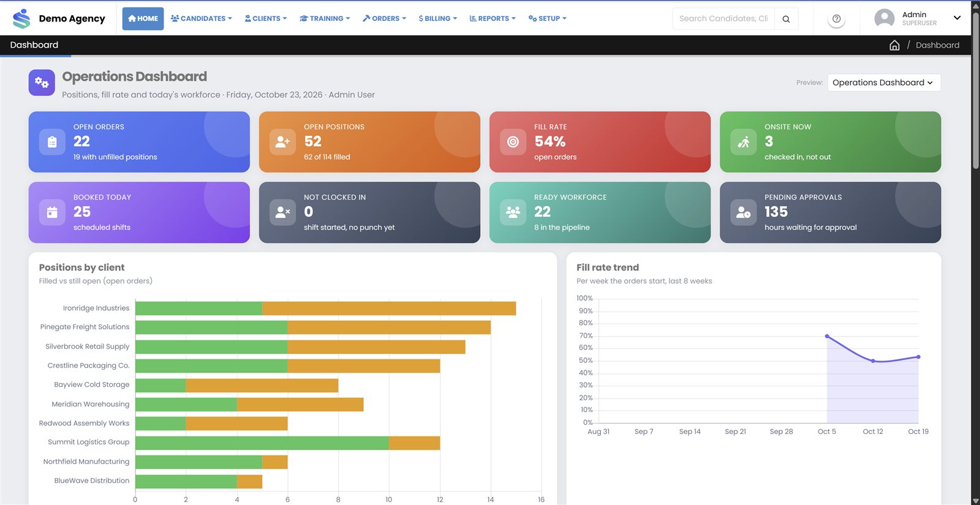Screen dimensions: 980x505
Task: Click the Ironridge Industries orange bar segment
Action: (x=389, y=309)
